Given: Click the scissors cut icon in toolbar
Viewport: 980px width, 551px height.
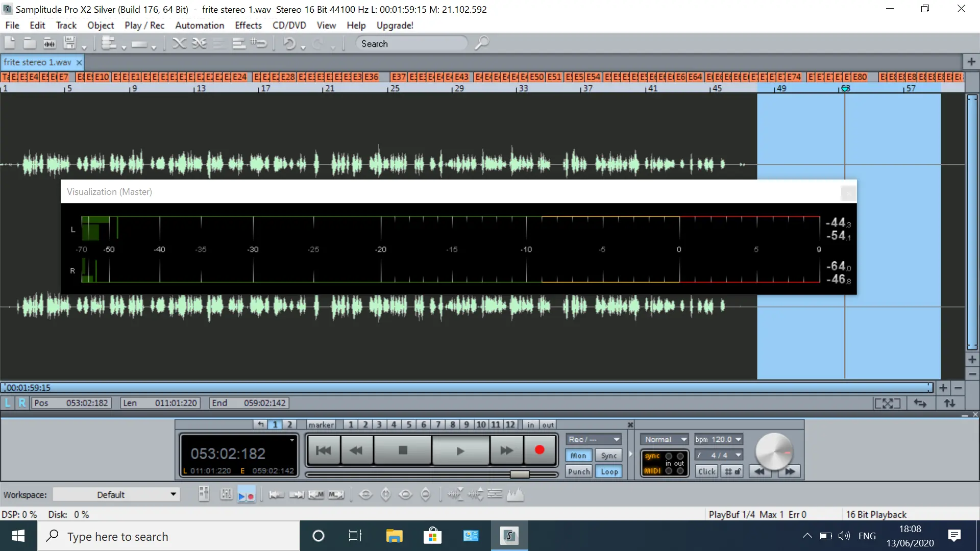Looking at the screenshot, I should click(x=179, y=44).
